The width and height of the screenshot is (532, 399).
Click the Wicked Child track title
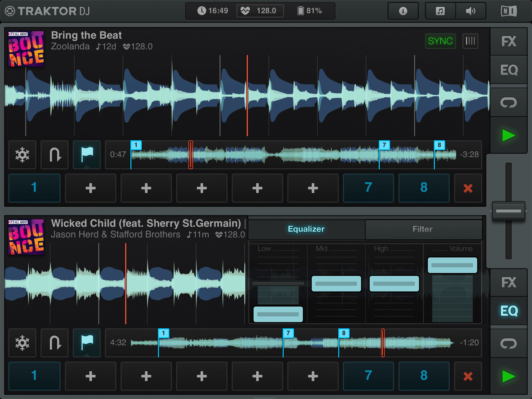[146, 223]
